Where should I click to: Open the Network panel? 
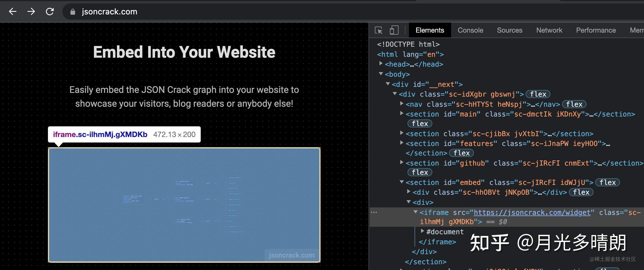pos(549,30)
